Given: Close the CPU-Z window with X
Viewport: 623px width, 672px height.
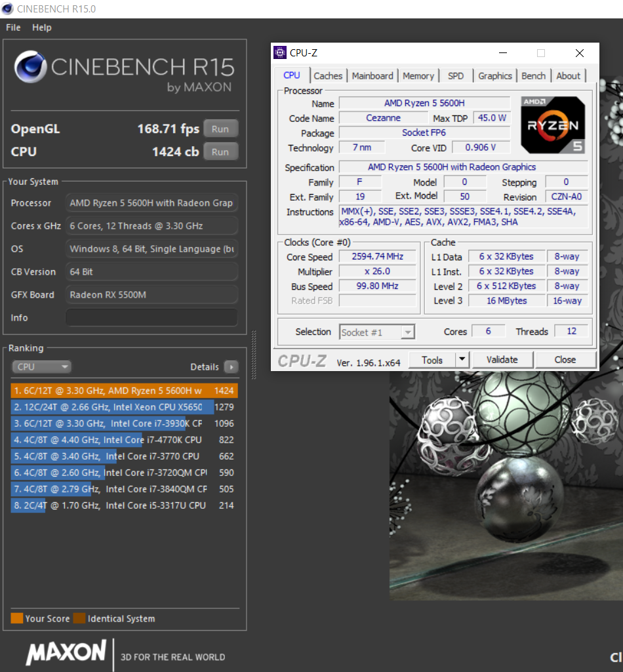Looking at the screenshot, I should click(x=580, y=52).
